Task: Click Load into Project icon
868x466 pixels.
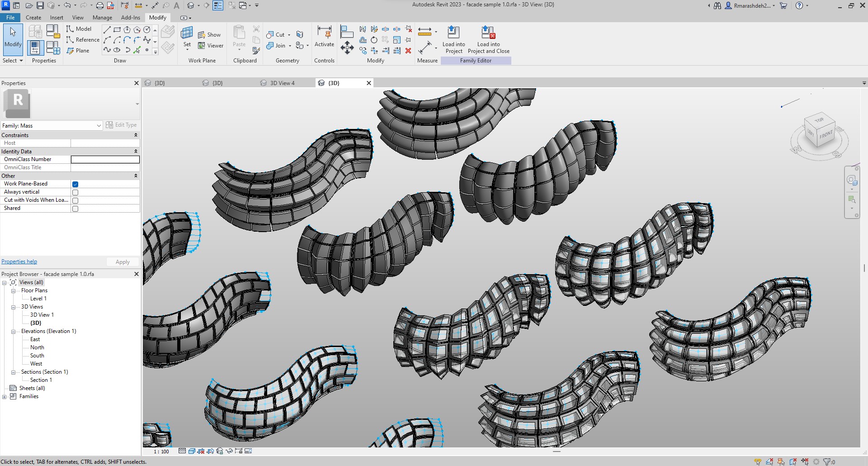Action: [453, 33]
